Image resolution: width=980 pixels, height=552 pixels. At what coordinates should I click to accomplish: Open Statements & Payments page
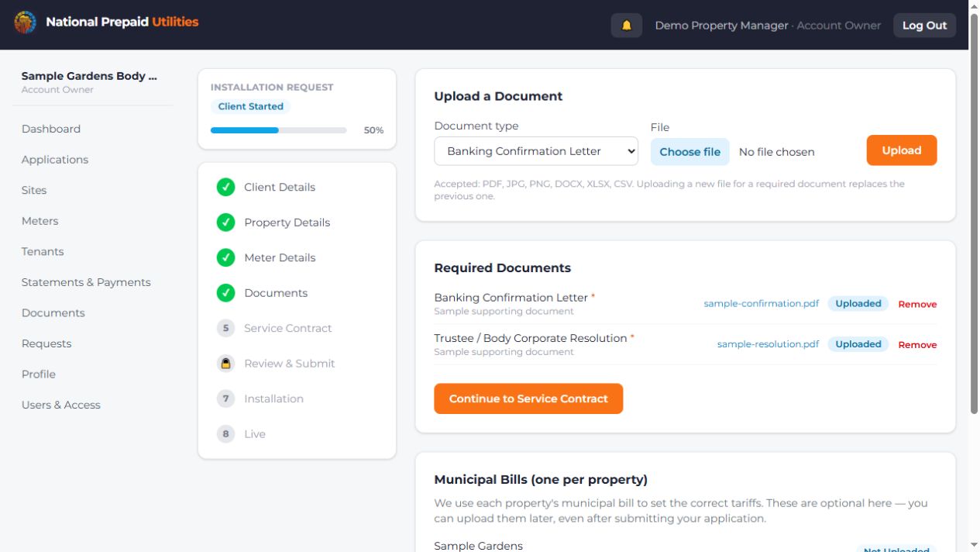pyautogui.click(x=86, y=282)
